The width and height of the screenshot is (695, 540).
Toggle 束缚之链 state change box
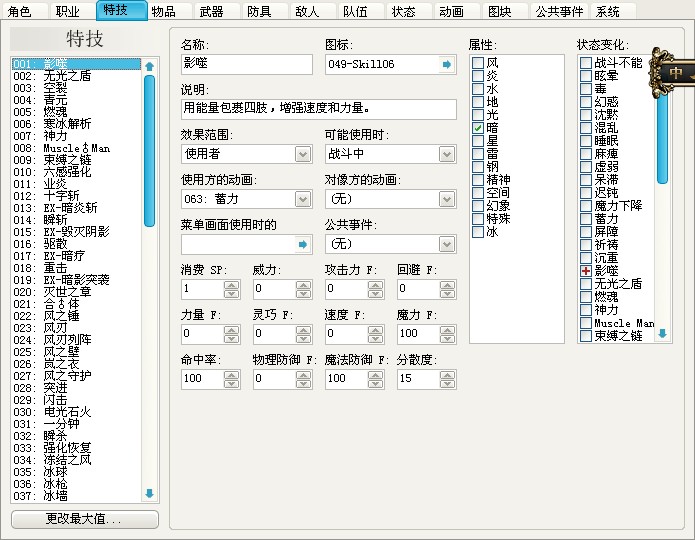coord(586,336)
